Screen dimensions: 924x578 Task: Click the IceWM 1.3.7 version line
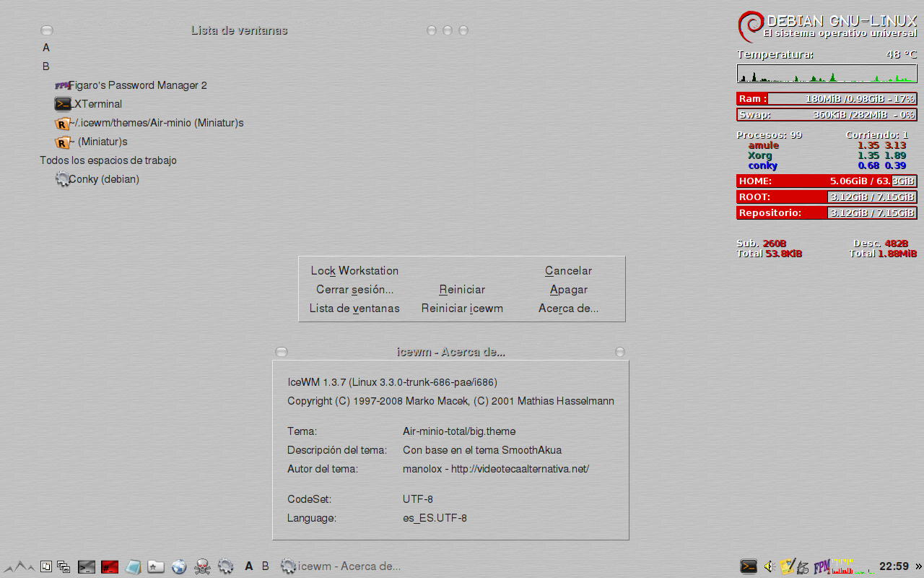coord(392,382)
